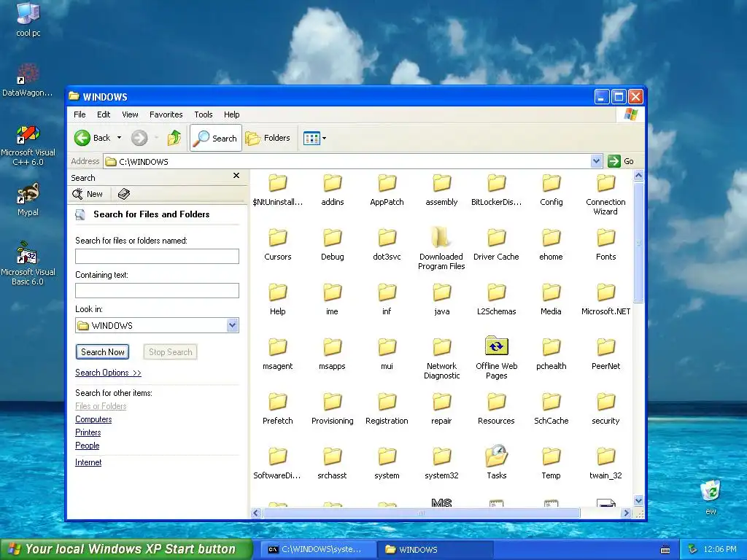This screenshot has width=747, height=560.
Task: Open the Start button on taskbar
Action: [126, 549]
